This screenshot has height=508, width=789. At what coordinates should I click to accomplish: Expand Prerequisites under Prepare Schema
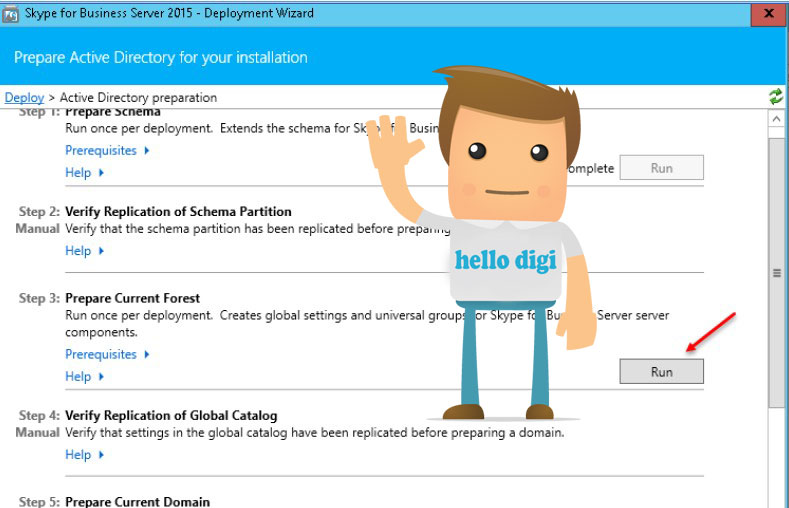[x=107, y=150]
